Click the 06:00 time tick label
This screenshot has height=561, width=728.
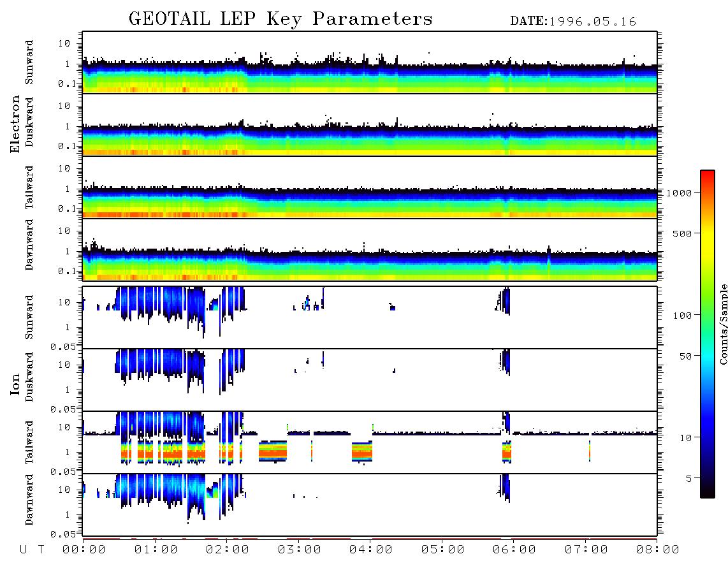514,550
